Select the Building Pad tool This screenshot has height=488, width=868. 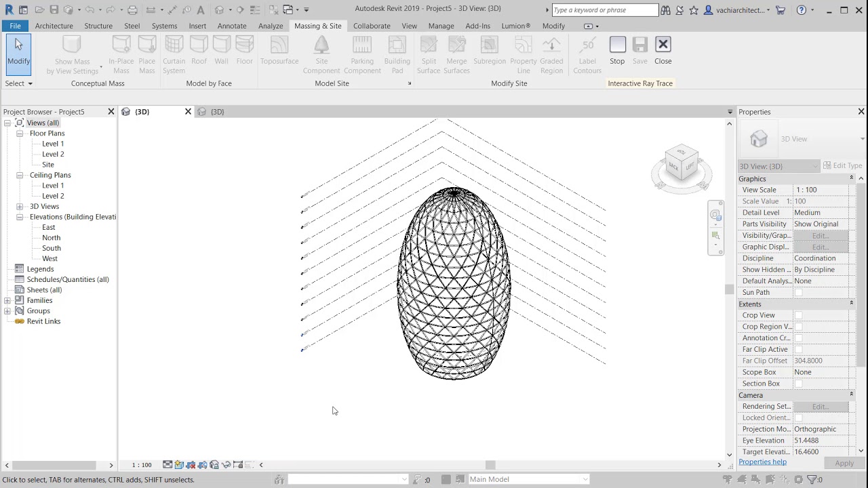tap(397, 55)
